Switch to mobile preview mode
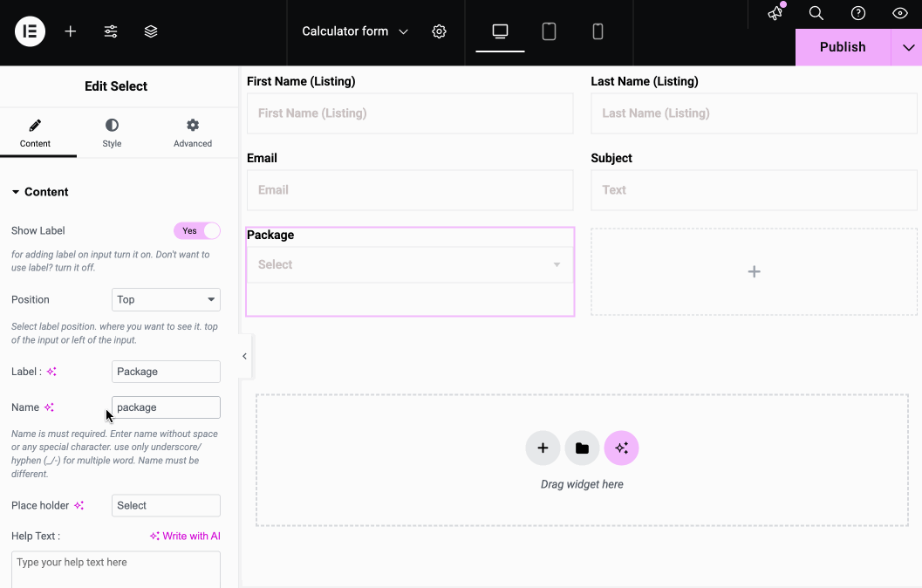This screenshot has height=588, width=922. pyautogui.click(x=598, y=31)
